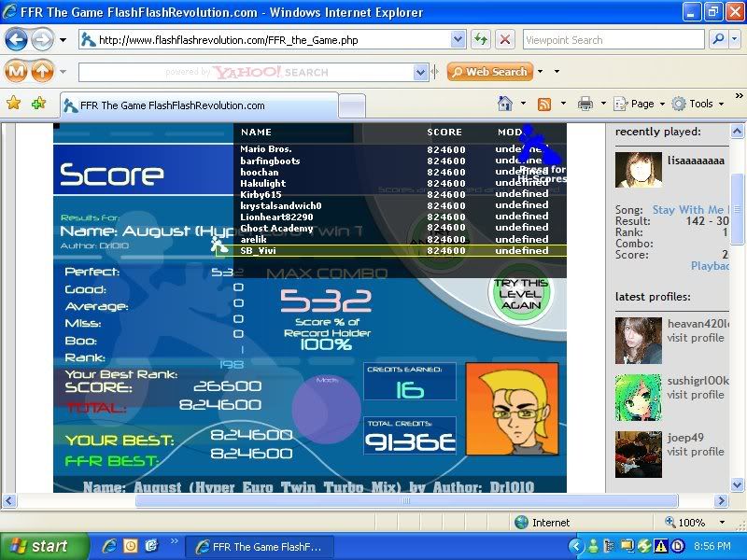Expand the zoom level 100% dropdown
747x560 pixels.
coord(722,523)
